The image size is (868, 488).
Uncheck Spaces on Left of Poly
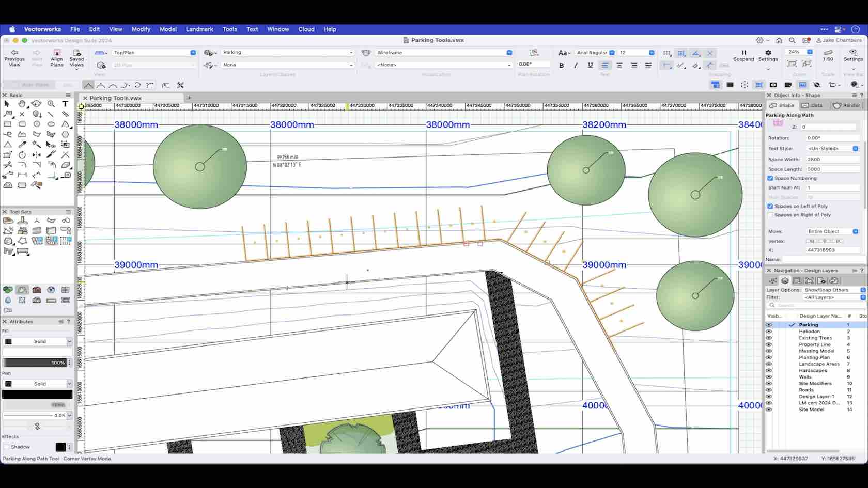tap(770, 206)
